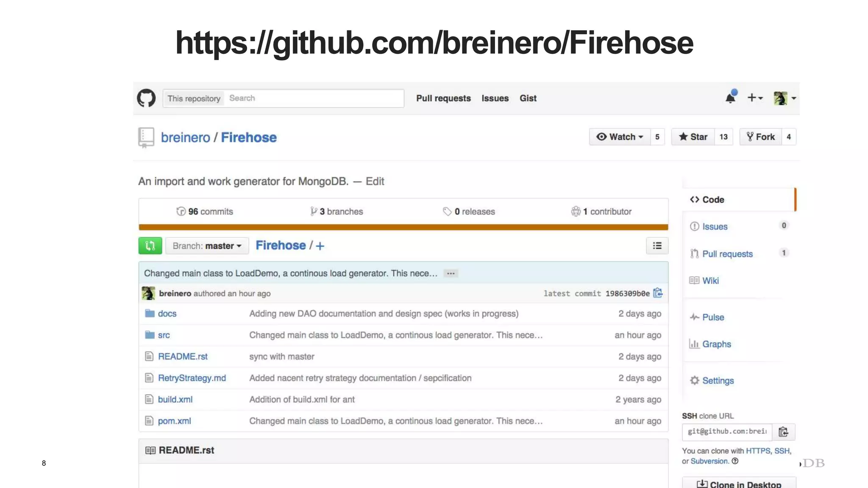This screenshot has height=488, width=868.
Task: Switch clone URL to HTTPS
Action: [758, 451]
